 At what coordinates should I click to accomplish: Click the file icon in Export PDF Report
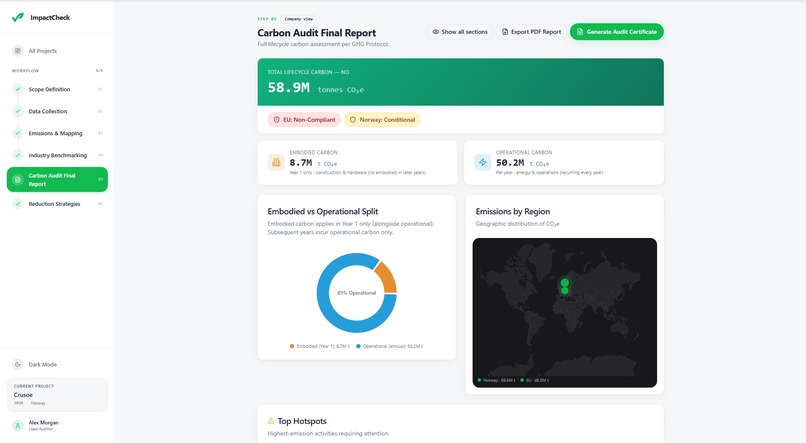pos(505,32)
